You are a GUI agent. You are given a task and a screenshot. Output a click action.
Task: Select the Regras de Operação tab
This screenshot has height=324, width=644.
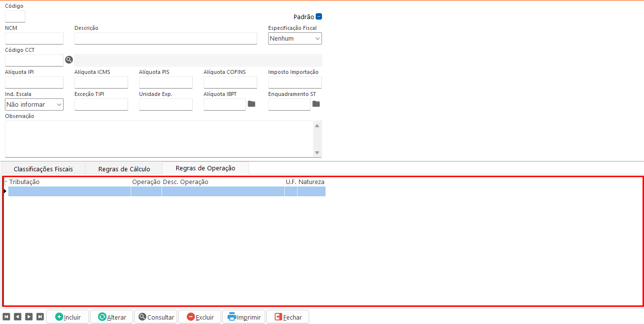point(205,168)
